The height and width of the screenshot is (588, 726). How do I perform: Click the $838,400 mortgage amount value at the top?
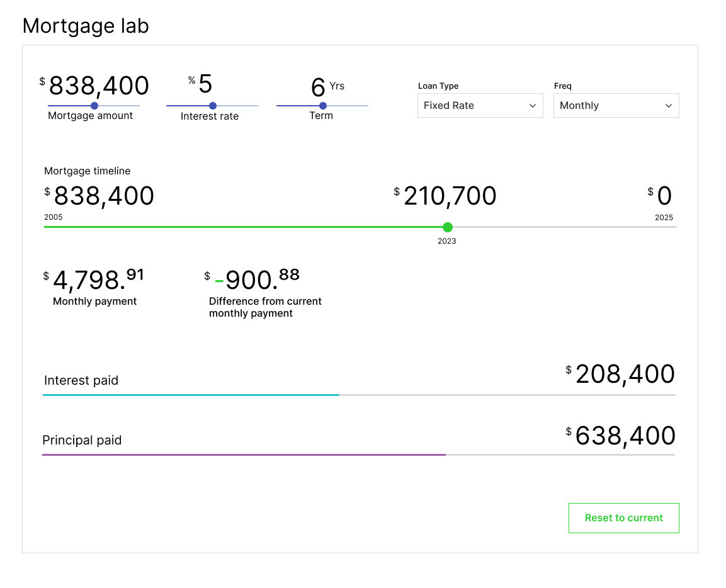[94, 86]
